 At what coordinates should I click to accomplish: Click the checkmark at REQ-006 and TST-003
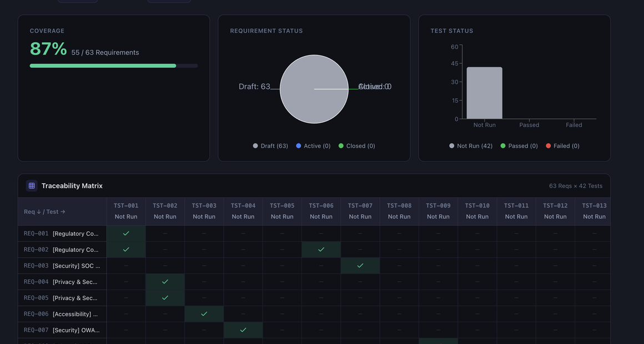204,314
